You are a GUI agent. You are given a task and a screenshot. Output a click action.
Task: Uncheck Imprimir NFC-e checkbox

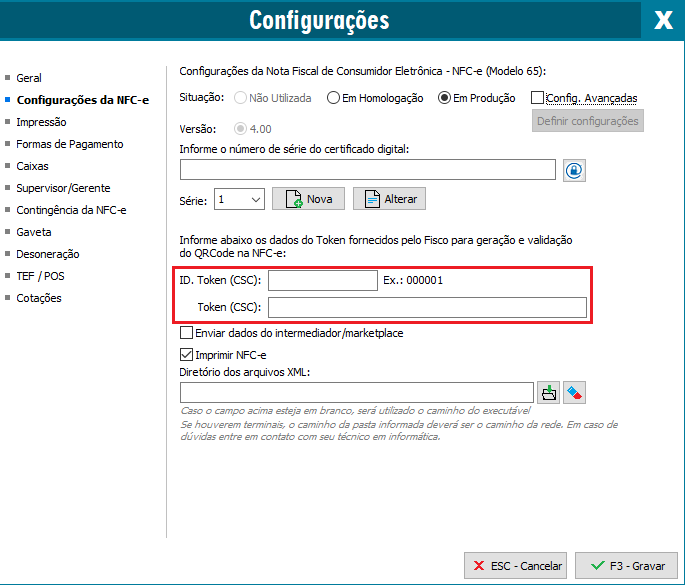click(186, 354)
